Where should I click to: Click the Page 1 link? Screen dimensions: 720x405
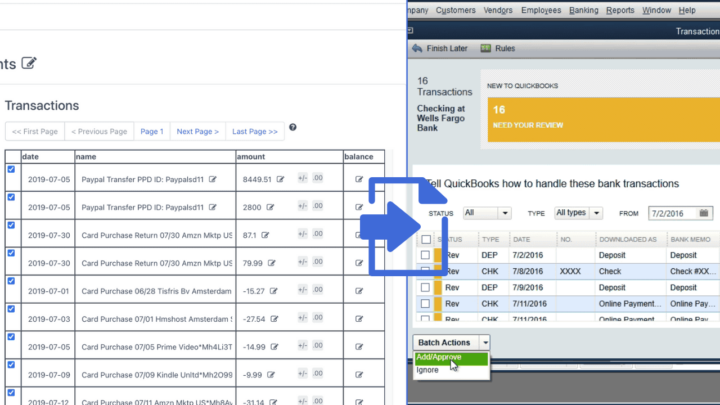coord(152,131)
